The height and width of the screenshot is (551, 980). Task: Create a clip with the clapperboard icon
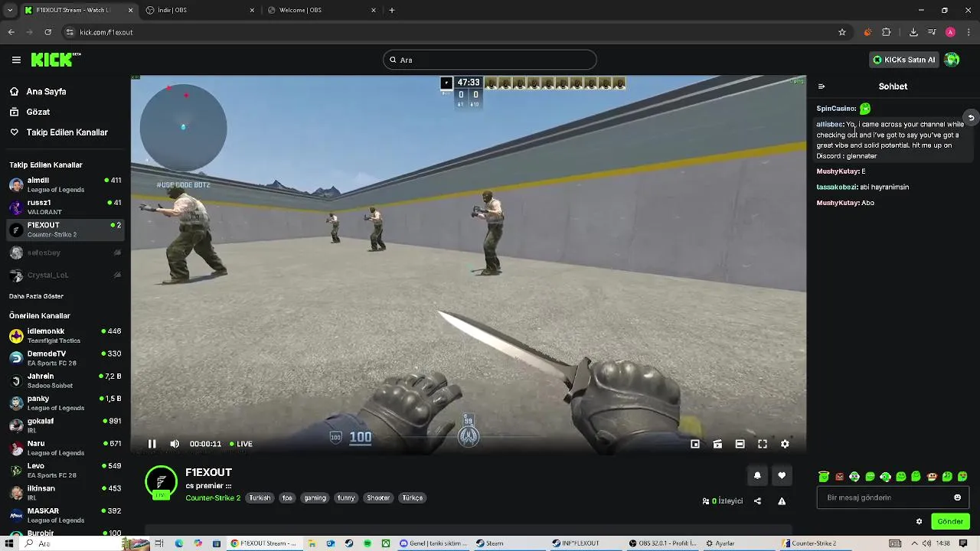pyautogui.click(x=717, y=444)
